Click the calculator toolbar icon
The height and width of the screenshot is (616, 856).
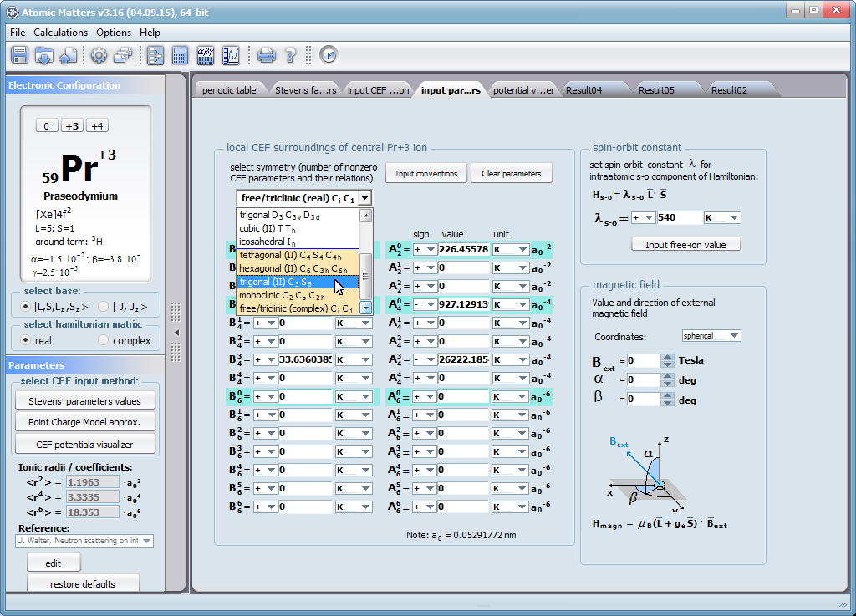pyautogui.click(x=180, y=55)
